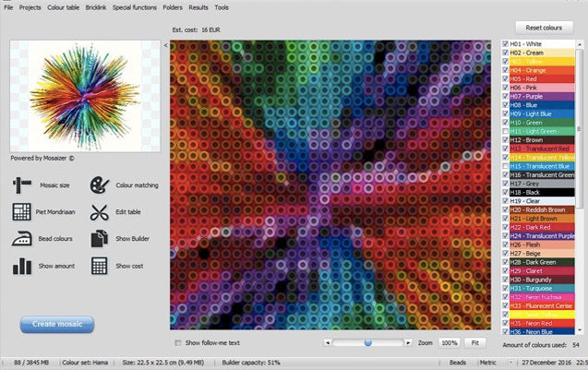This screenshot has height=370, width=588.
Task: Enable the Show follow-me text checkbox
Action: (x=178, y=343)
